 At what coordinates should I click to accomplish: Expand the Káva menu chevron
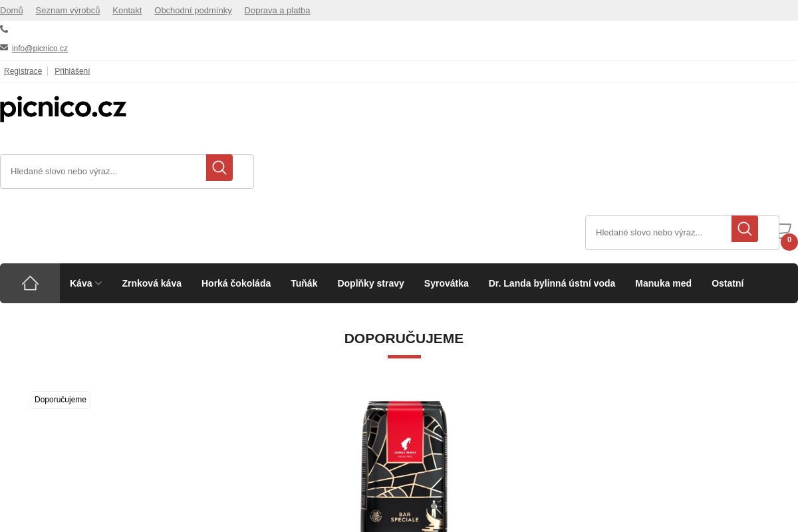point(98,283)
